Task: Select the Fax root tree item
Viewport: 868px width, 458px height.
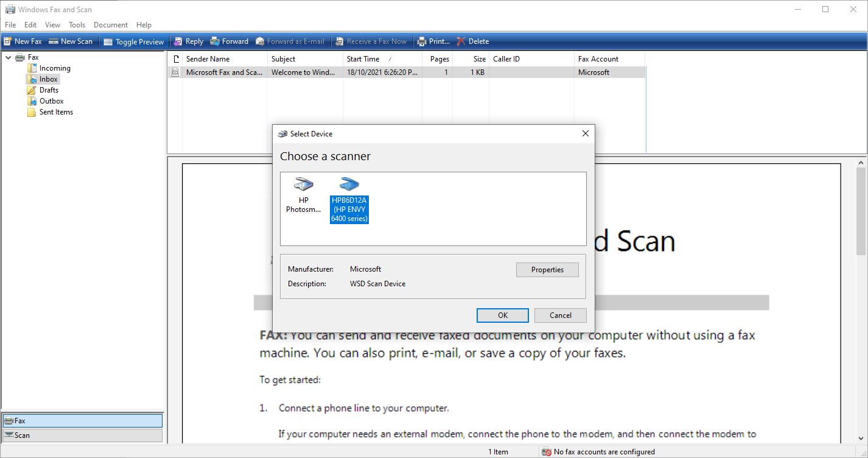Action: [33, 57]
